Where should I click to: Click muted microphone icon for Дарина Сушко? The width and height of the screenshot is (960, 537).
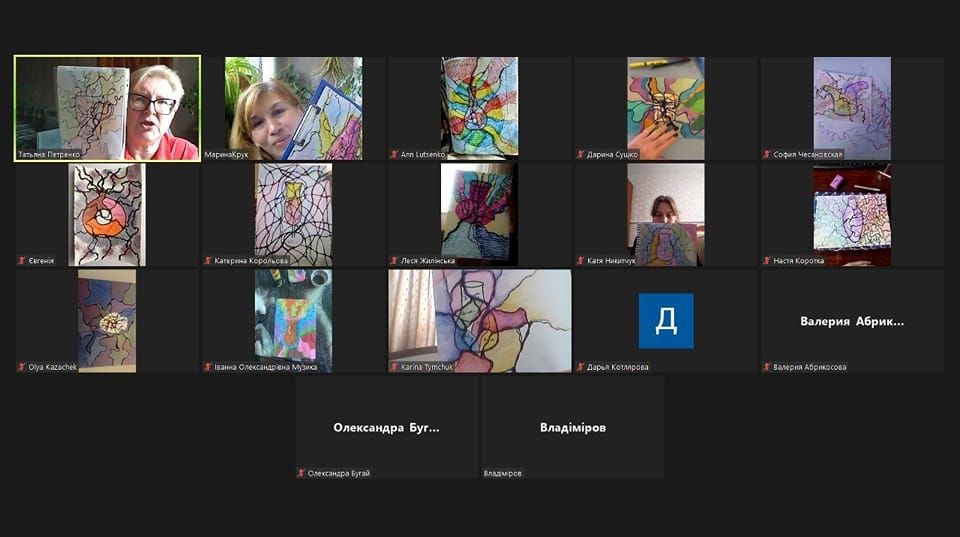(x=581, y=155)
